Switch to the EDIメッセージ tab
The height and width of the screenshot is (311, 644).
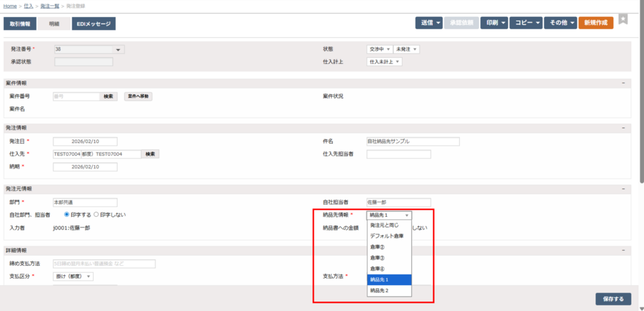click(x=93, y=24)
